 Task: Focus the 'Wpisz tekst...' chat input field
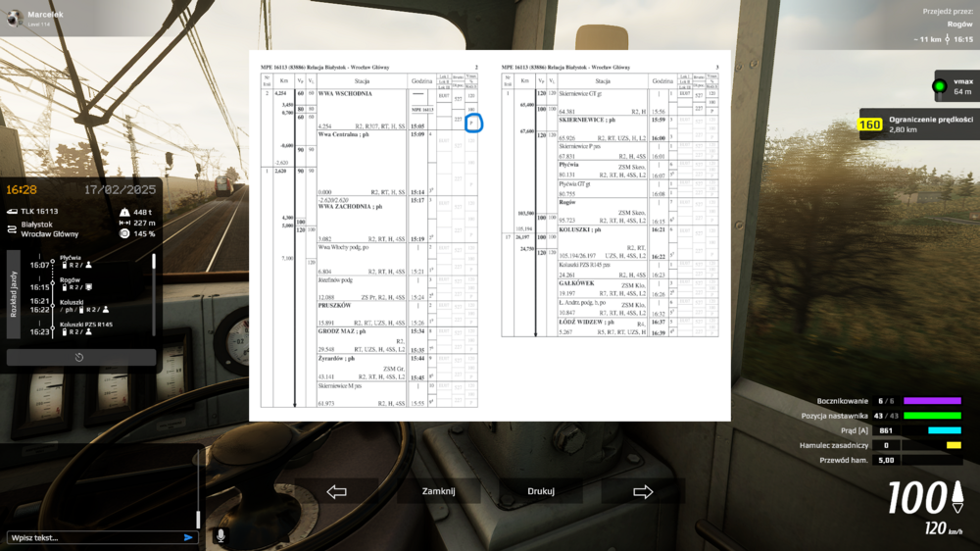93,537
